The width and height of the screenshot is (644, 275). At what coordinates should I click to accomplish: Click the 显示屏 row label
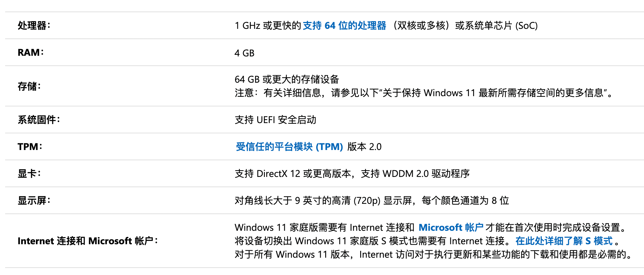click(x=34, y=201)
